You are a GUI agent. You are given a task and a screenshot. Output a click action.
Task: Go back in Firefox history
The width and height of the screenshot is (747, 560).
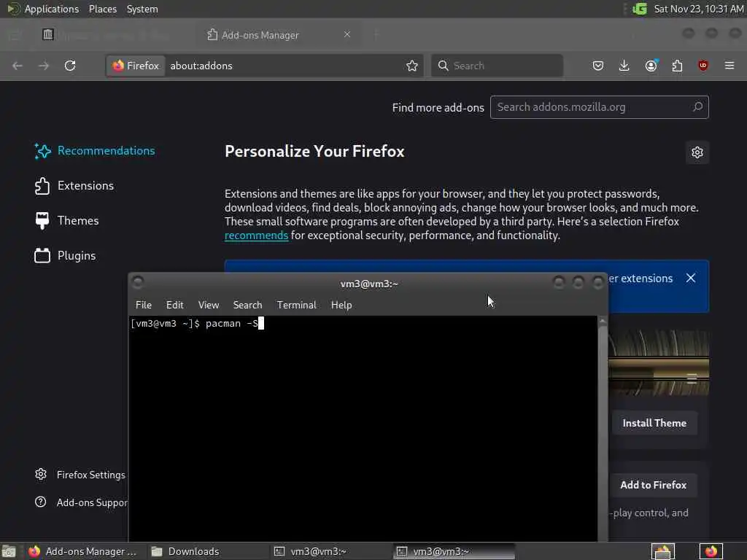[18, 66]
